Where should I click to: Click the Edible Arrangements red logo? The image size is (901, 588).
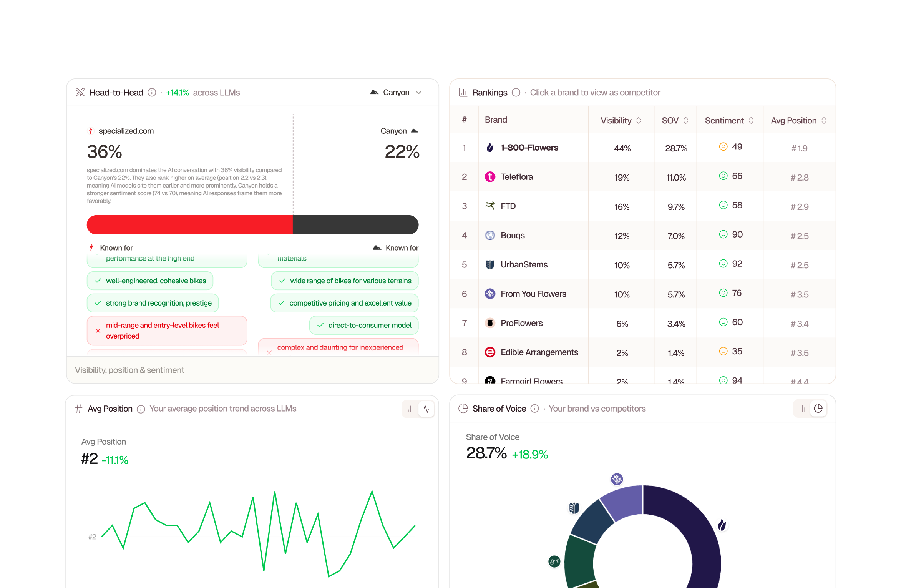[x=490, y=352]
